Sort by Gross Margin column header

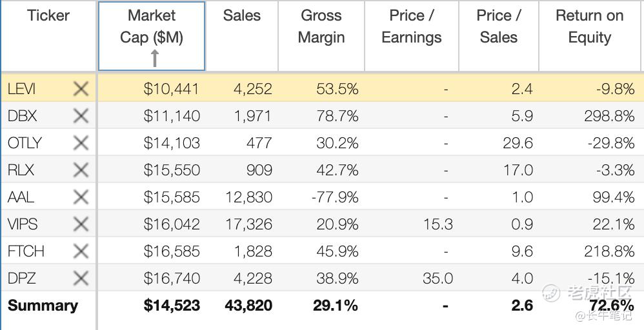[x=321, y=26]
